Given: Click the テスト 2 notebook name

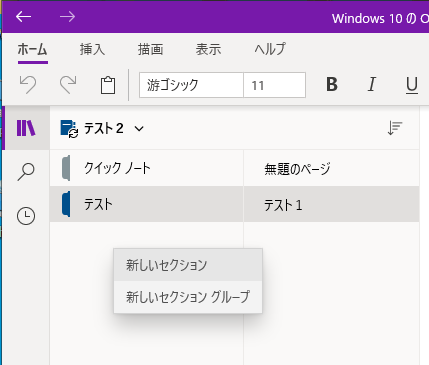Looking at the screenshot, I should coord(104,128).
